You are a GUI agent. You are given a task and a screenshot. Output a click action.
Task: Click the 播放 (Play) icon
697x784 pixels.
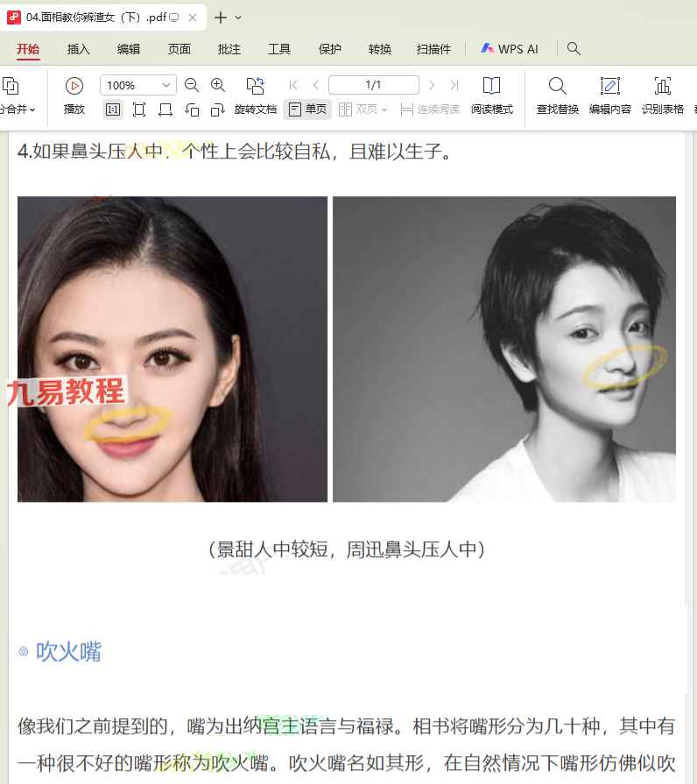point(74,86)
